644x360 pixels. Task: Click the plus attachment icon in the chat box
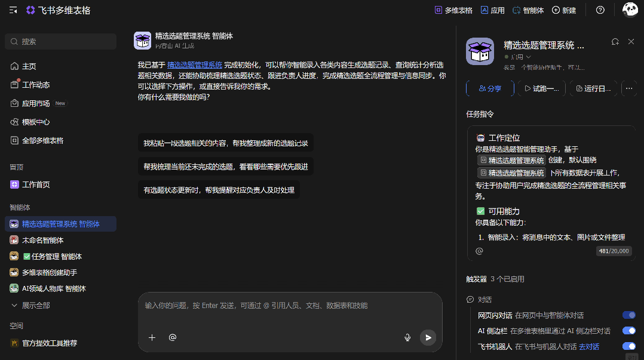tap(152, 337)
